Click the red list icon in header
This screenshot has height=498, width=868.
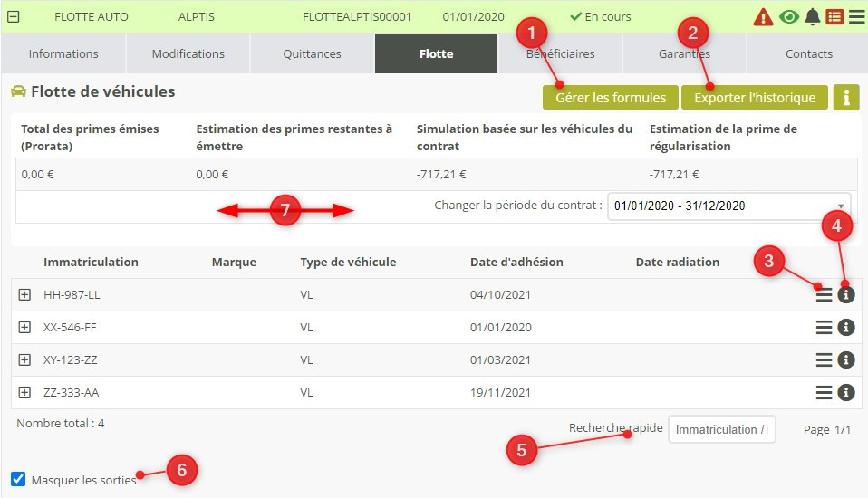[834, 17]
